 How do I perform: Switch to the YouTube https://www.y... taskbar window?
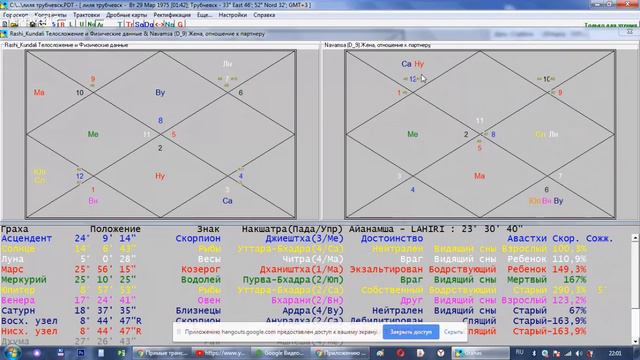click(222, 353)
